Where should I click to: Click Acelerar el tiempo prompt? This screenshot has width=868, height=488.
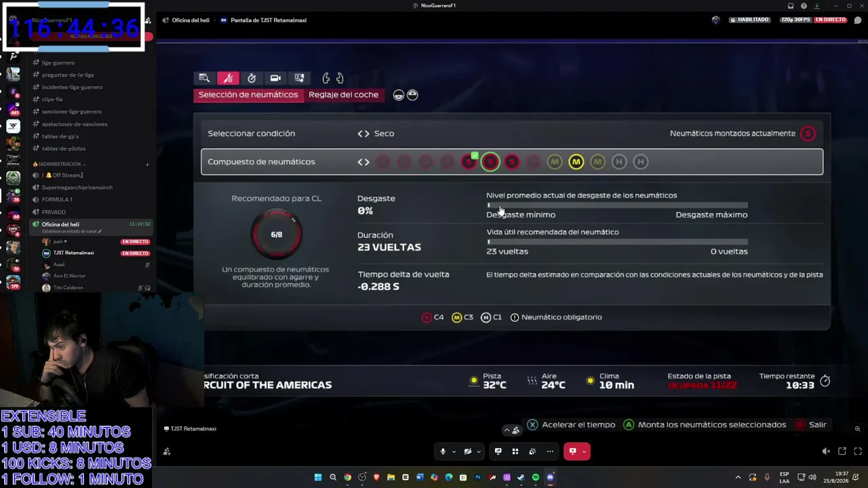571,425
